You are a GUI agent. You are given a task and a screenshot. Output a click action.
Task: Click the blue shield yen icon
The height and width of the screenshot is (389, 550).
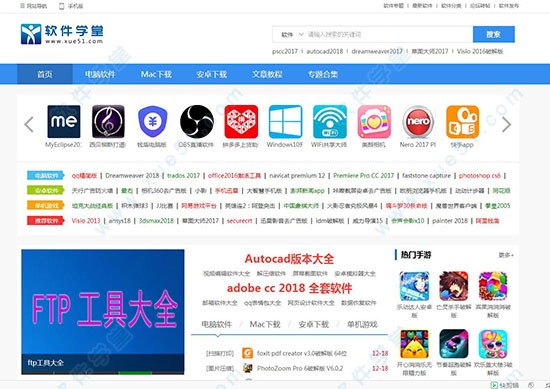click(153, 121)
